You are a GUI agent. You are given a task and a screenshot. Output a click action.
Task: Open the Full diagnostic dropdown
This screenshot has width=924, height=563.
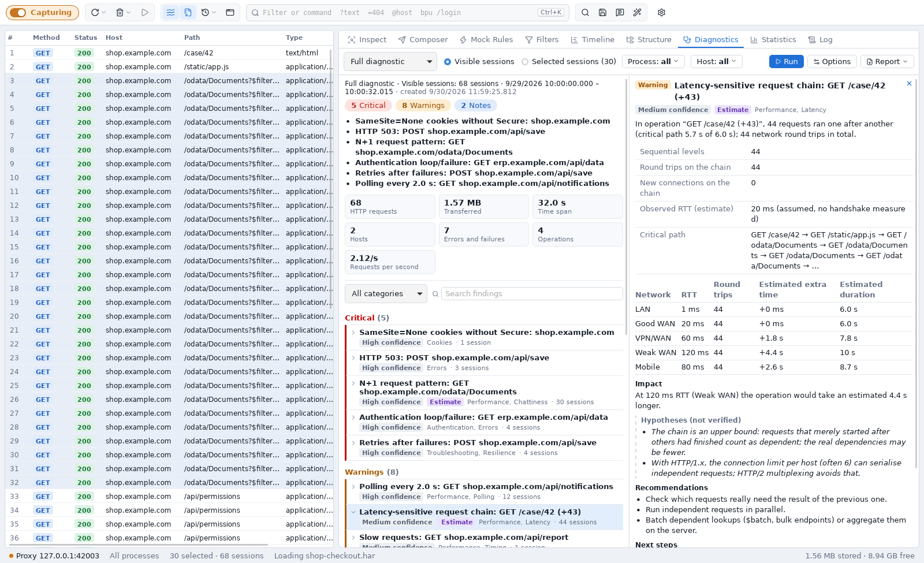[390, 61]
